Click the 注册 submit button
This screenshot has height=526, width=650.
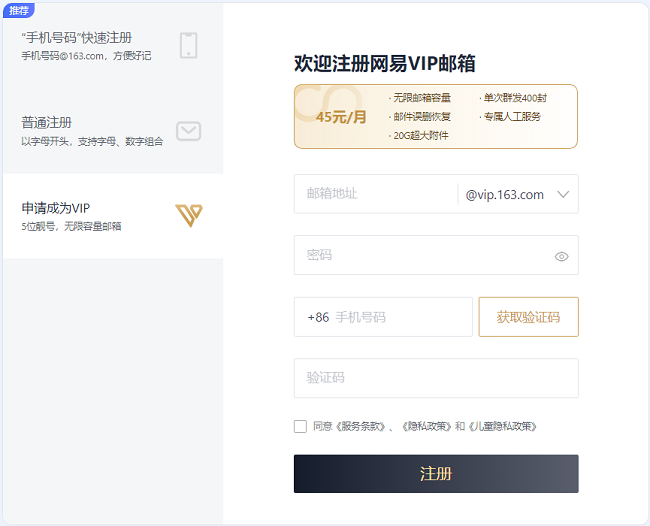tap(436, 474)
